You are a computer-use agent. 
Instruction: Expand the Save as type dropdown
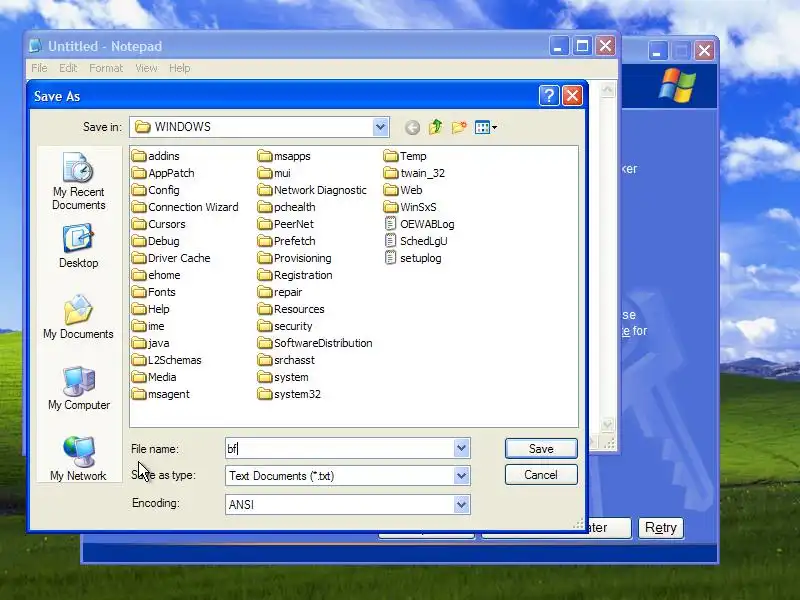click(x=461, y=476)
